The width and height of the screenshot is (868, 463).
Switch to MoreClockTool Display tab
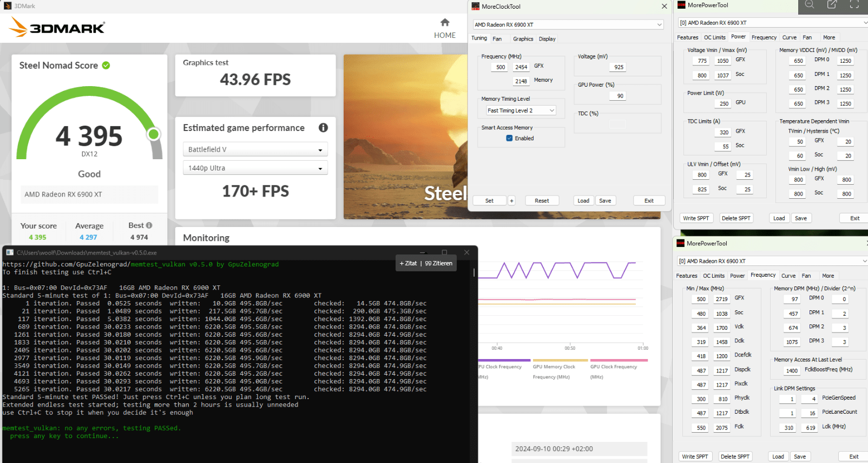547,39
